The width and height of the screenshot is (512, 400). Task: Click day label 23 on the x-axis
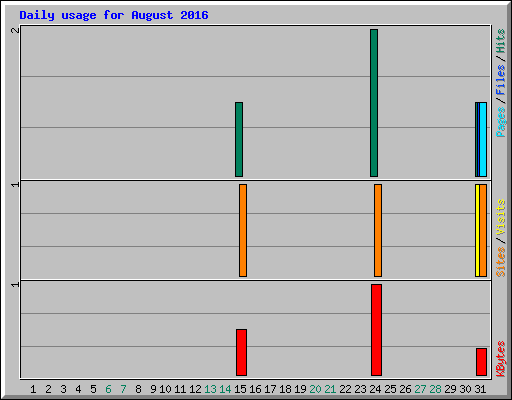[x=360, y=389]
